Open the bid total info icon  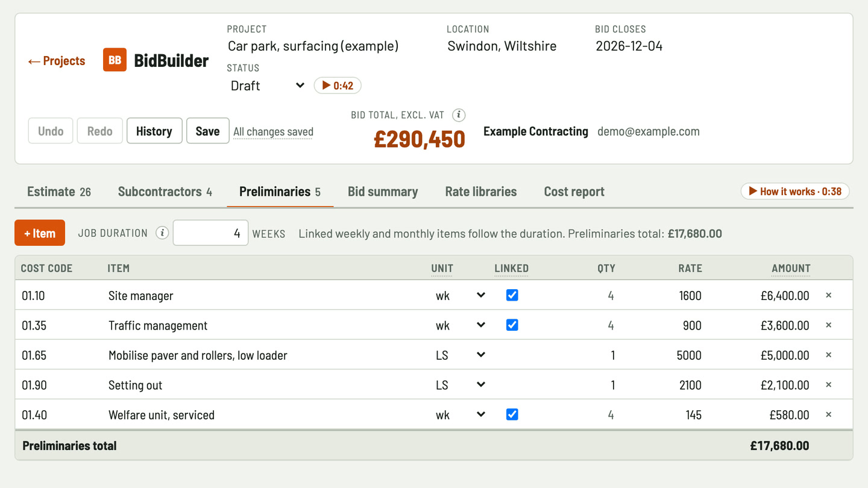pyautogui.click(x=459, y=115)
